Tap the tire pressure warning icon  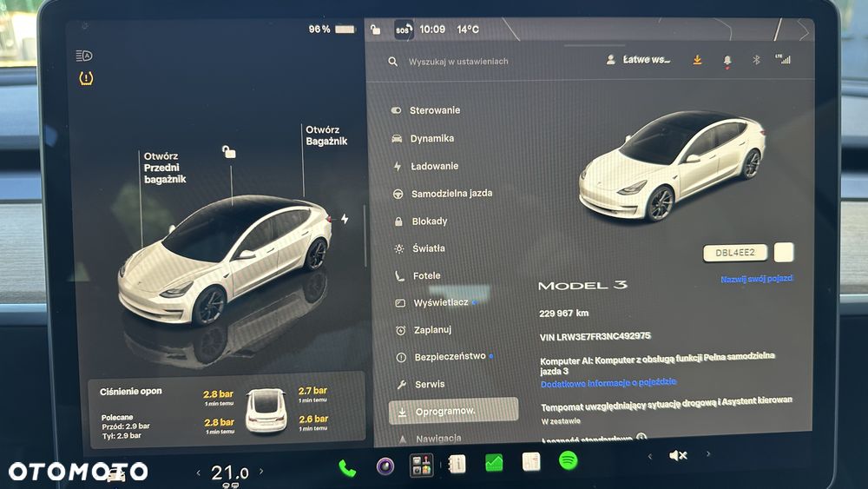coord(86,78)
